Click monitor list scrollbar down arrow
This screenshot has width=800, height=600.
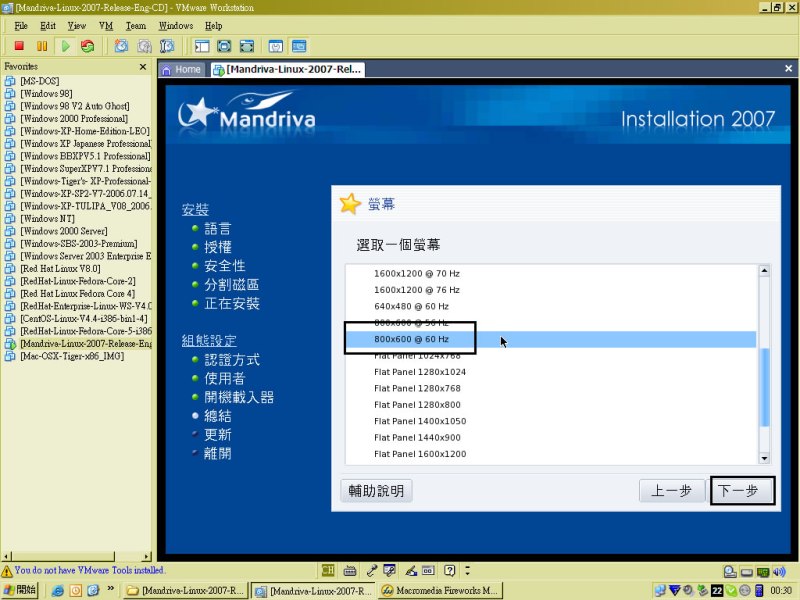pyautogui.click(x=764, y=458)
